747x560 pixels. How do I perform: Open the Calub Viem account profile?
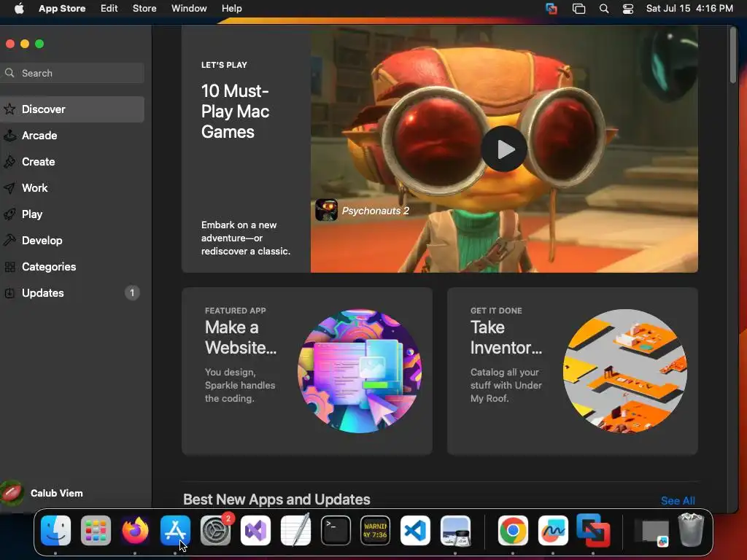click(x=42, y=493)
